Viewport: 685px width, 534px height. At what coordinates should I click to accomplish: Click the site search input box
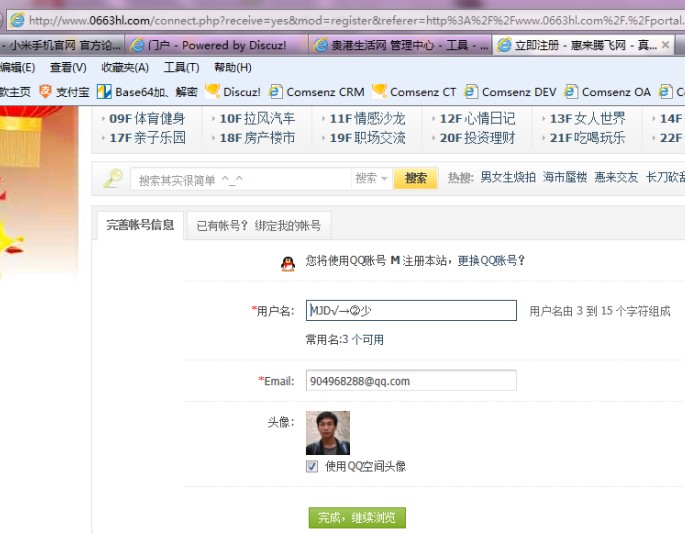pos(240,179)
